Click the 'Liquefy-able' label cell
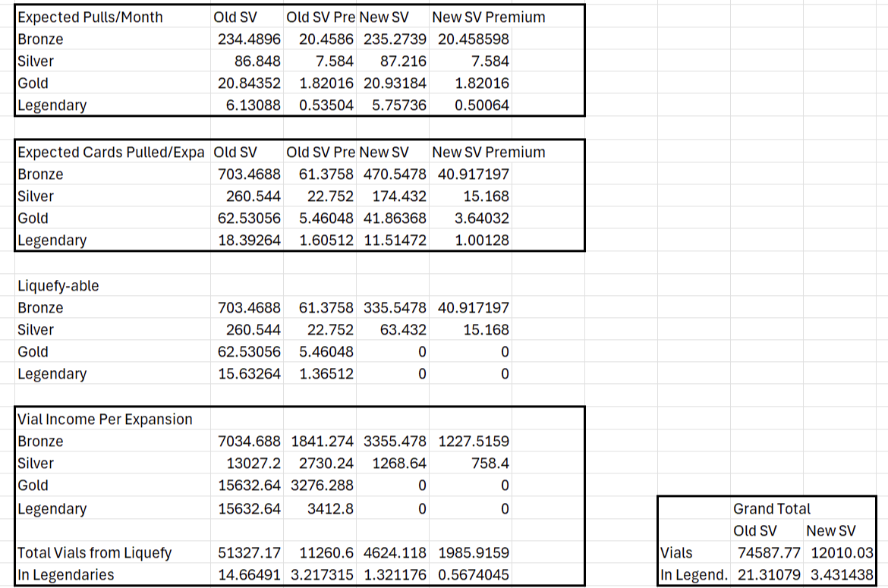 [112, 286]
